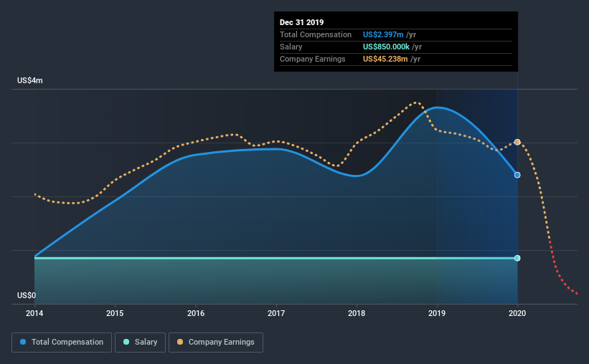Select the 2019 x-axis label
Screen dimensions: 589x364
click(x=437, y=313)
